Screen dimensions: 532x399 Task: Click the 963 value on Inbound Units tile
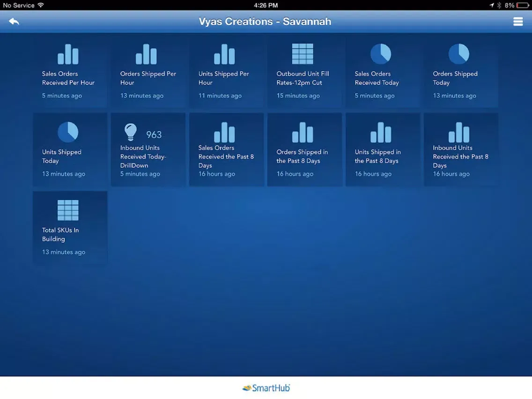[x=154, y=135]
